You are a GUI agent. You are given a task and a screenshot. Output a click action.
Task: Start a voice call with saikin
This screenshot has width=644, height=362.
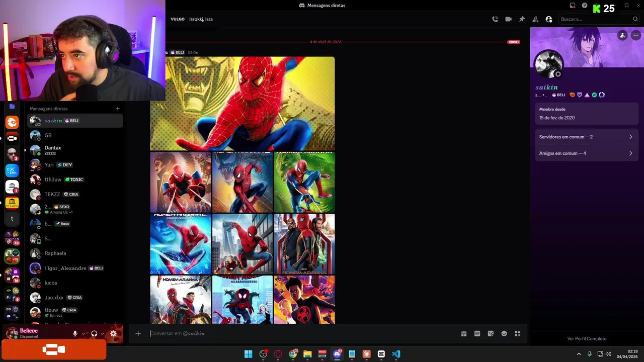495,19
